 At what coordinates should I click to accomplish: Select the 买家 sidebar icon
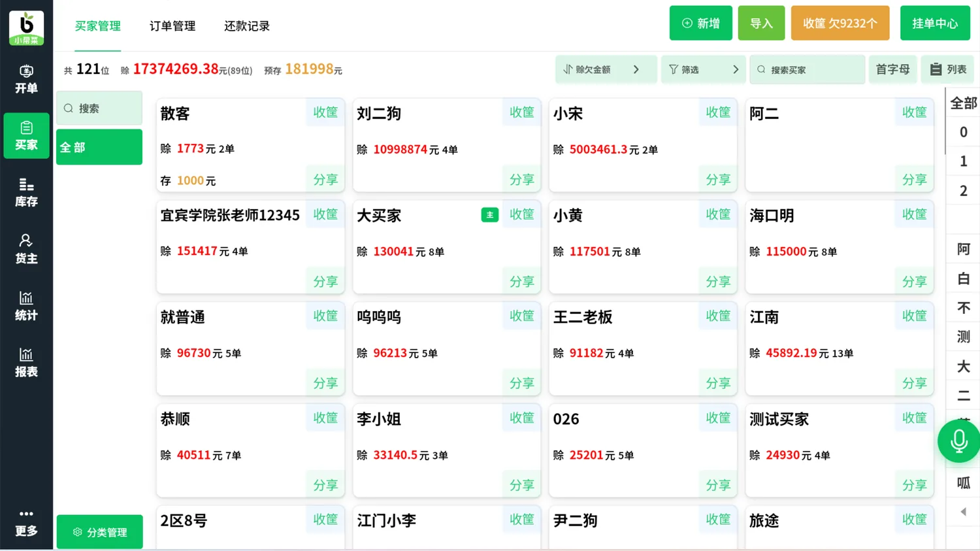coord(26,136)
